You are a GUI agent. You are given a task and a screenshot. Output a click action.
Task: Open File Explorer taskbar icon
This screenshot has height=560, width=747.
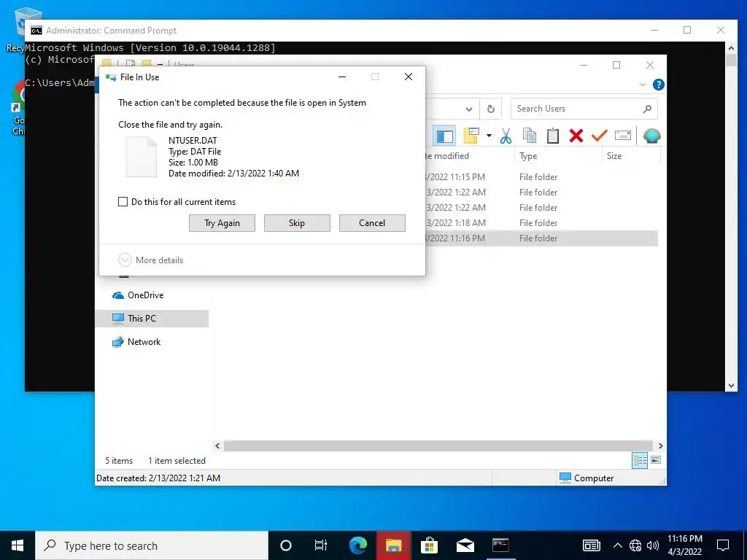coord(393,545)
